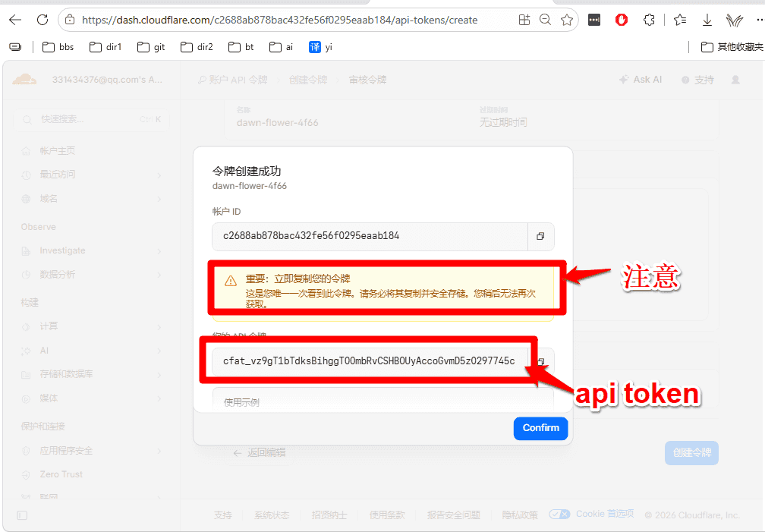Image resolution: width=765 pixels, height=532 pixels.
Task: Open the browser more options menu
Action: pos(759,20)
